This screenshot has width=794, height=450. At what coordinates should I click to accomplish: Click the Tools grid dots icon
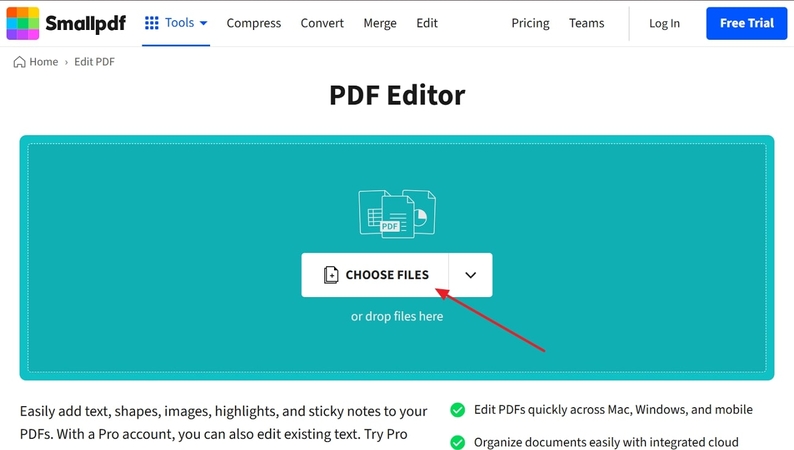pos(151,23)
